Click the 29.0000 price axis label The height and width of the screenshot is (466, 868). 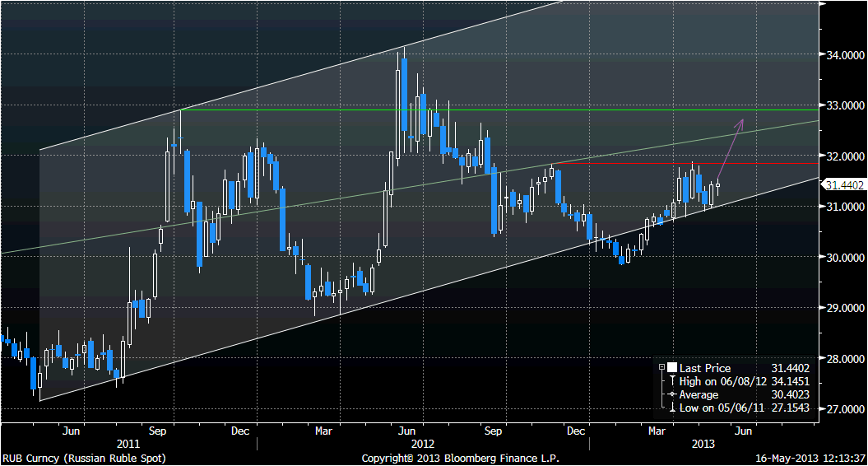(845, 308)
